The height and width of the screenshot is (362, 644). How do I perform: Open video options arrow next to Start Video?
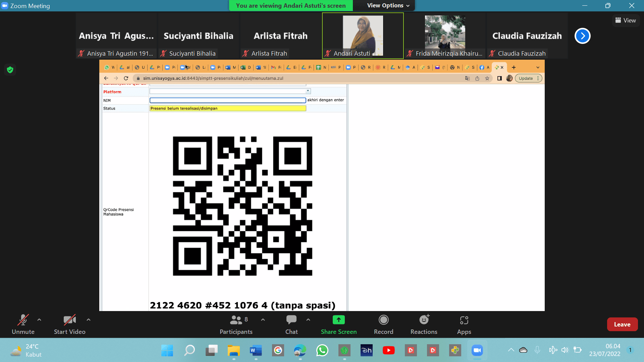(89, 320)
